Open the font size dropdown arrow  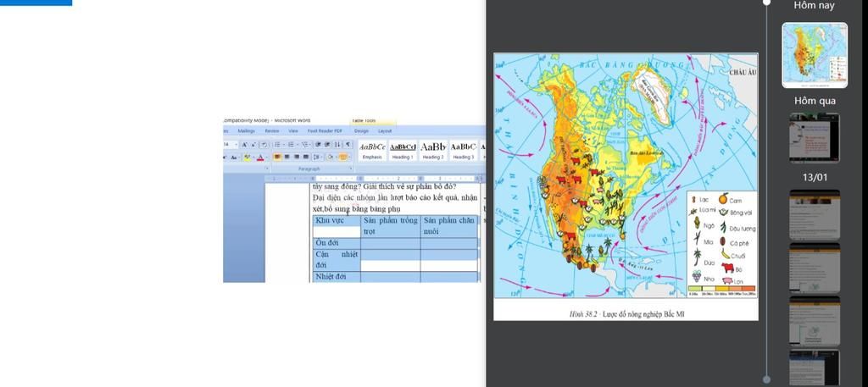(x=236, y=145)
